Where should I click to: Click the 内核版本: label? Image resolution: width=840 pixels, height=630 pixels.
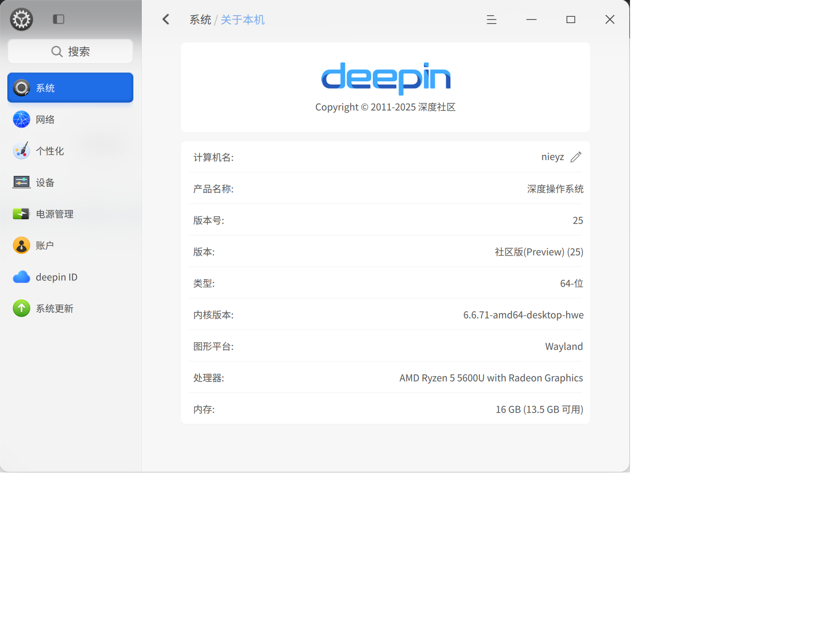[x=213, y=314]
